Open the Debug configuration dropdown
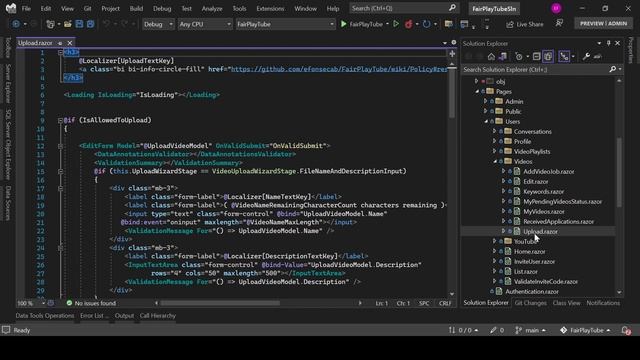640x360 pixels. pos(158,24)
